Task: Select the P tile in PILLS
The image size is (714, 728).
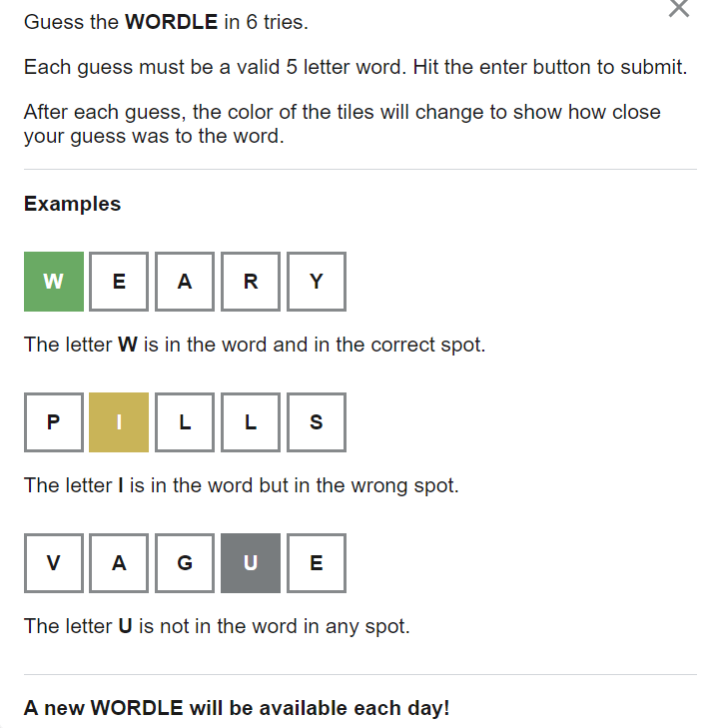Action: point(53,422)
